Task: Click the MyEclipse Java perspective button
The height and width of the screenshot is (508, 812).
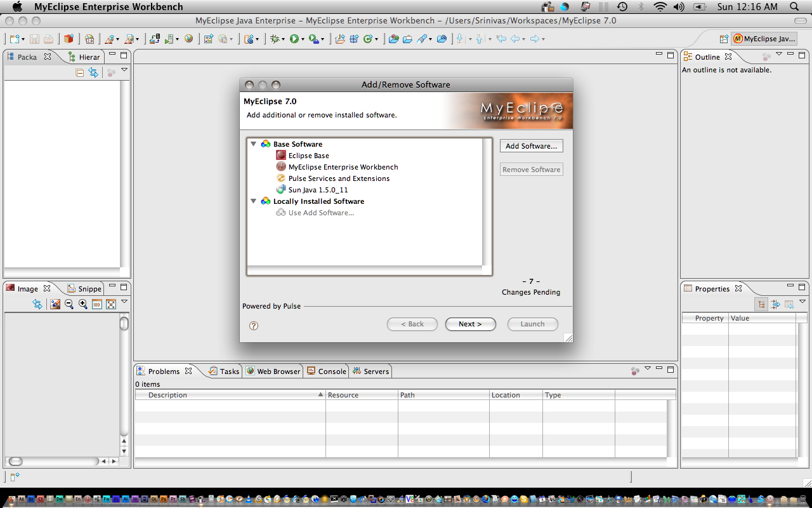Action: click(x=764, y=39)
